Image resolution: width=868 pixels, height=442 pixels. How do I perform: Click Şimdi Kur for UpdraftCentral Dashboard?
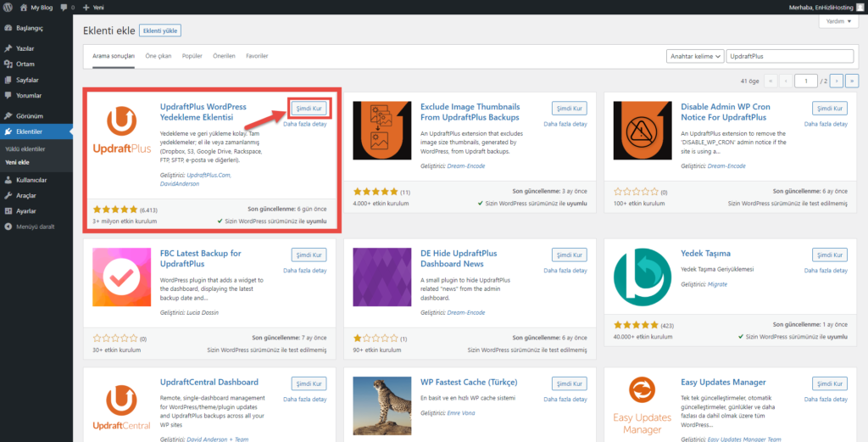[309, 383]
